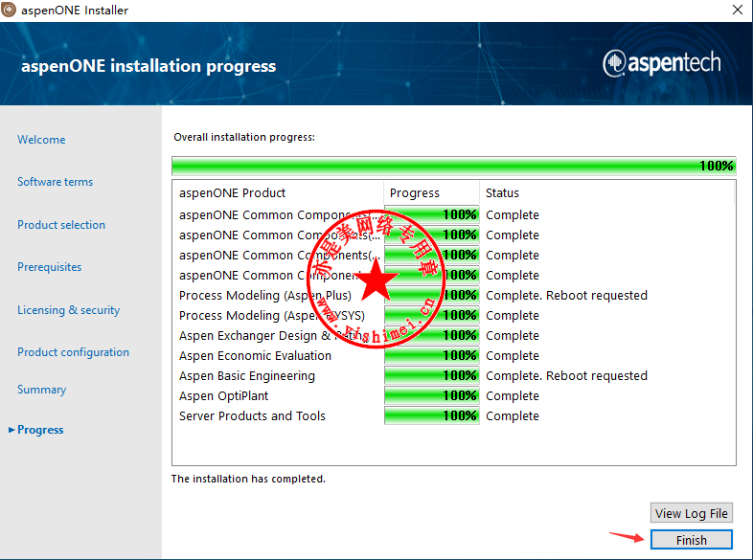The width and height of the screenshot is (753, 560).
Task: Go to the Software terms step
Action: click(x=56, y=182)
